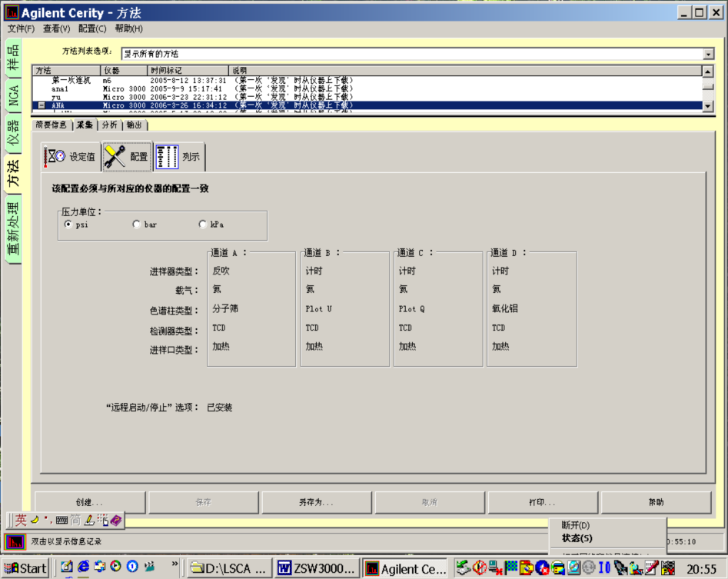
Task: Click the media player quick launch icon
Action: point(116,566)
